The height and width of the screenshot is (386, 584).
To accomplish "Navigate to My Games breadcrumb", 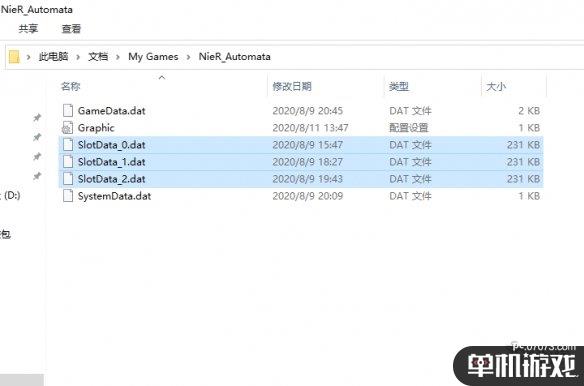I will (153, 57).
